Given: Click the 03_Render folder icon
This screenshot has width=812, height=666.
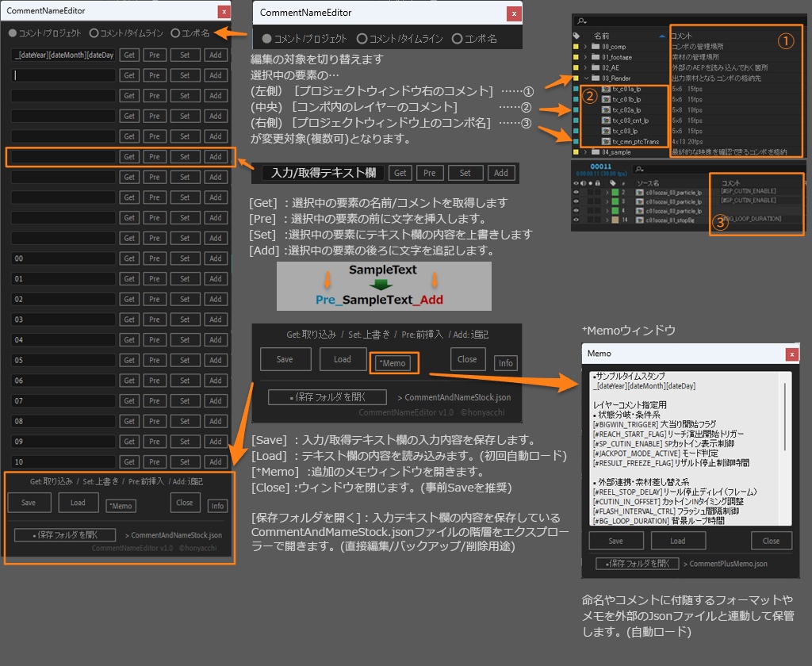Looking at the screenshot, I should 596,78.
